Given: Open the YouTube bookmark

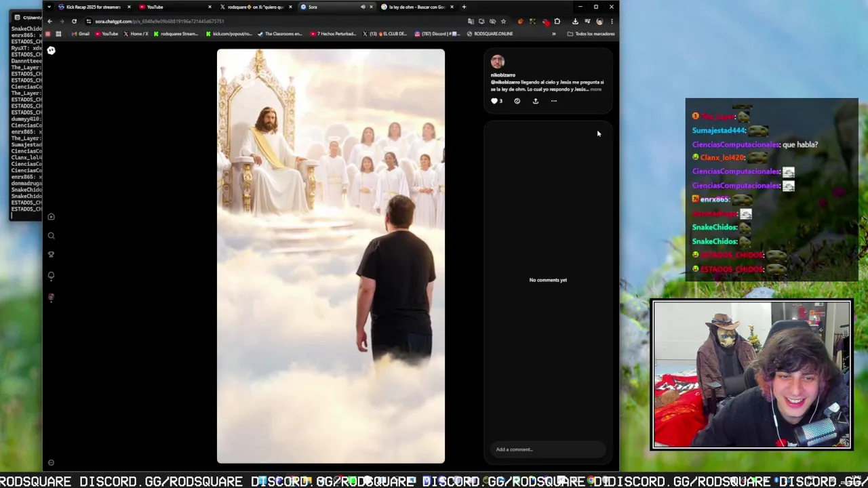Looking at the screenshot, I should 106,34.
